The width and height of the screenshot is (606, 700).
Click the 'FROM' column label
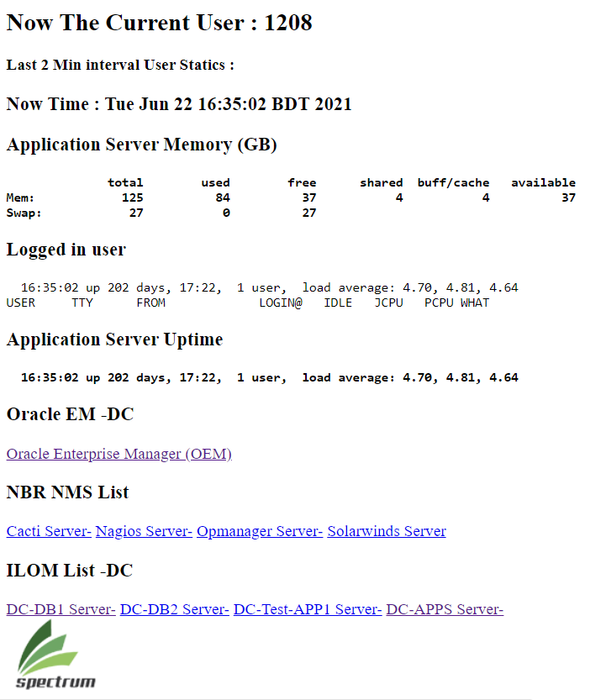tap(151, 303)
